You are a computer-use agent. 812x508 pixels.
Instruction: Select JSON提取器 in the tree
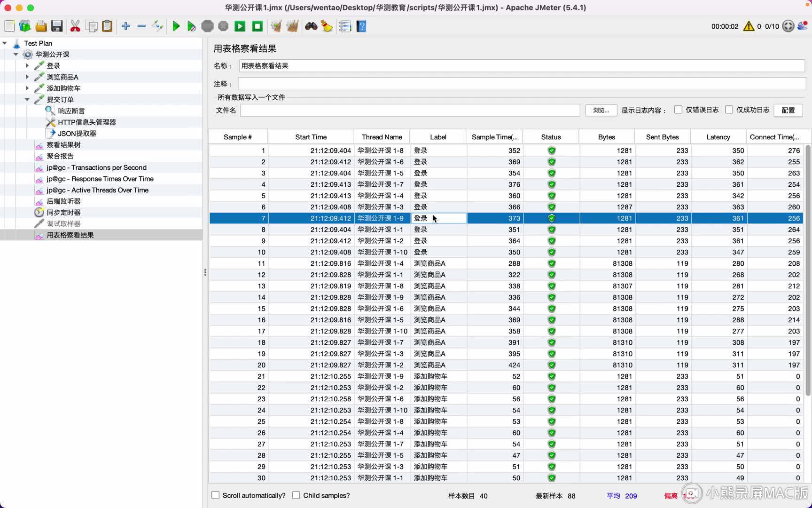77,134
